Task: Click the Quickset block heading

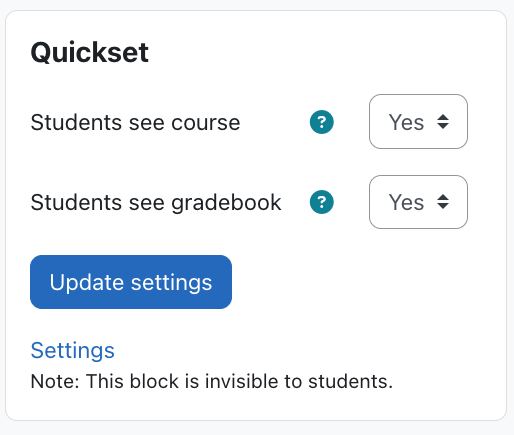Action: pyautogui.click(x=90, y=52)
